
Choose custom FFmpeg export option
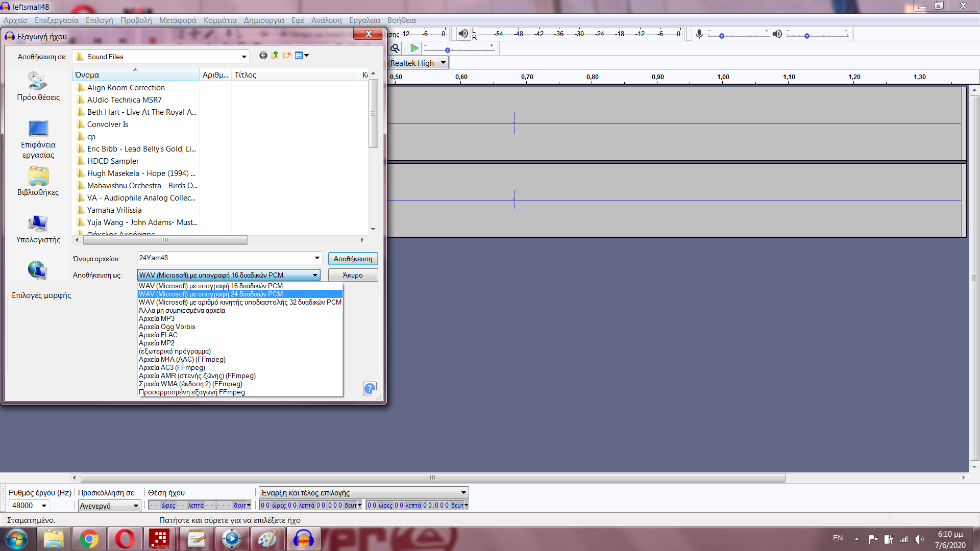tap(240, 392)
